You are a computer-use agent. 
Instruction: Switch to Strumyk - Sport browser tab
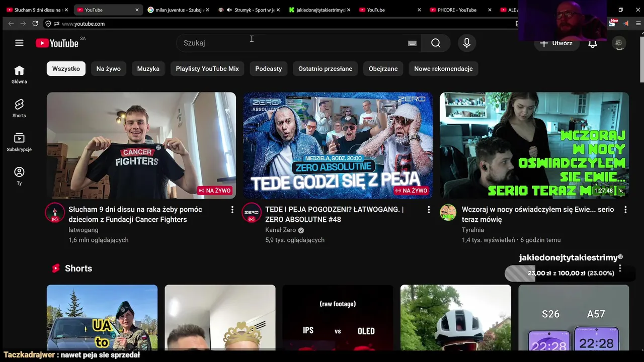click(x=249, y=10)
